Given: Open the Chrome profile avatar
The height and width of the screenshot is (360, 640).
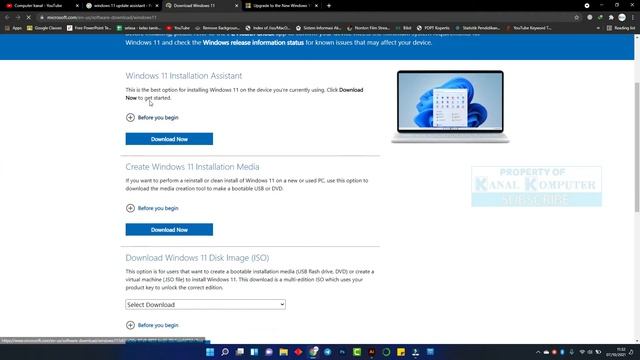Looking at the screenshot, I should coord(622,18).
